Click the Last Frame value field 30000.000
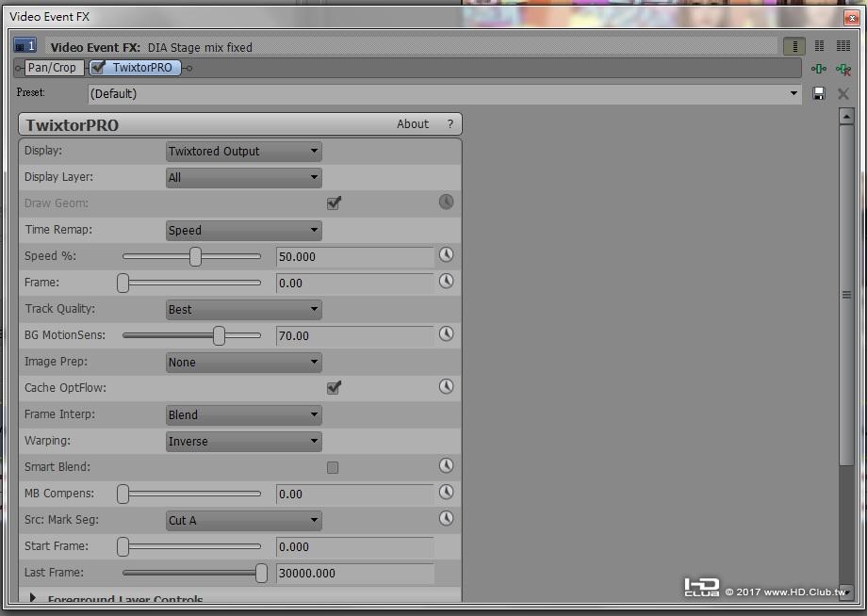Image resolution: width=867 pixels, height=616 pixels. (355, 574)
